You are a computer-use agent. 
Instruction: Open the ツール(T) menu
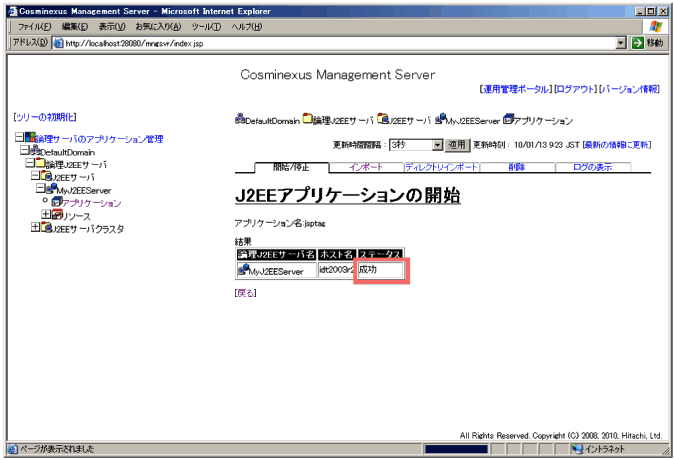click(x=206, y=27)
